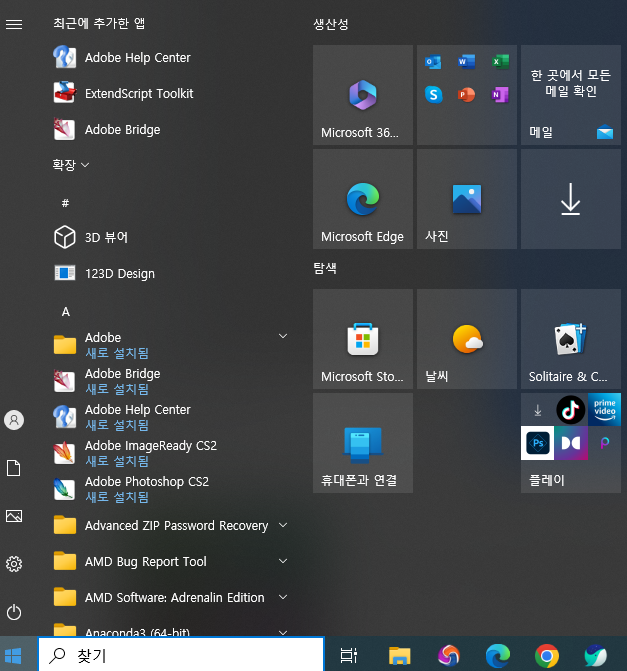
Task: Expand AMD Software: Adrenalin Edition chevron
Action: (283, 597)
